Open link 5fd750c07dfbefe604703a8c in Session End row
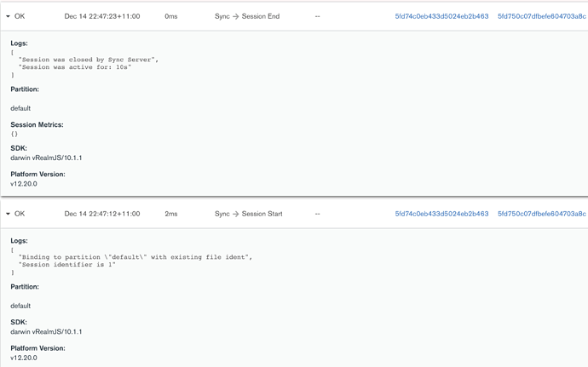Image resolution: width=588 pixels, height=367 pixels. 541,16
